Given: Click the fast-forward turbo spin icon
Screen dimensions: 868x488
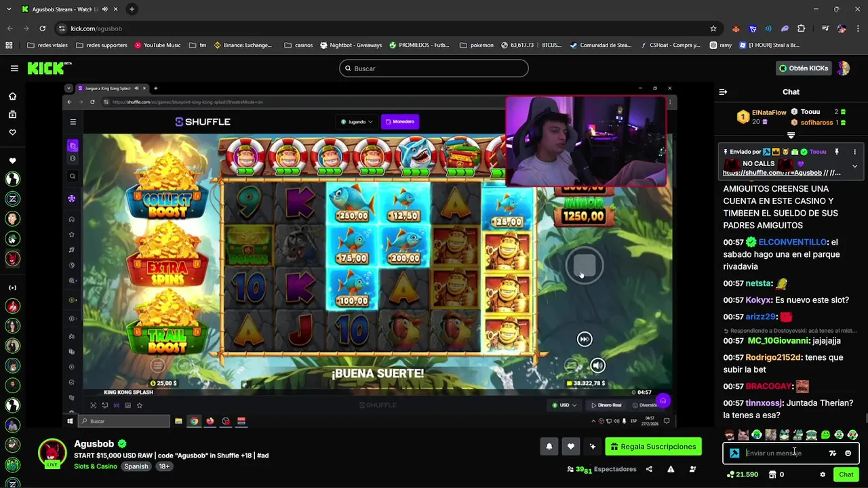Looking at the screenshot, I should pos(585,339).
